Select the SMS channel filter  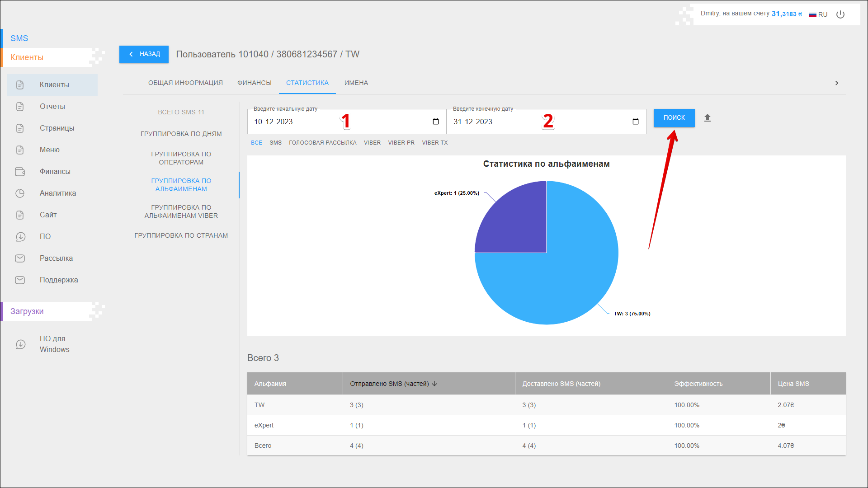pos(275,143)
